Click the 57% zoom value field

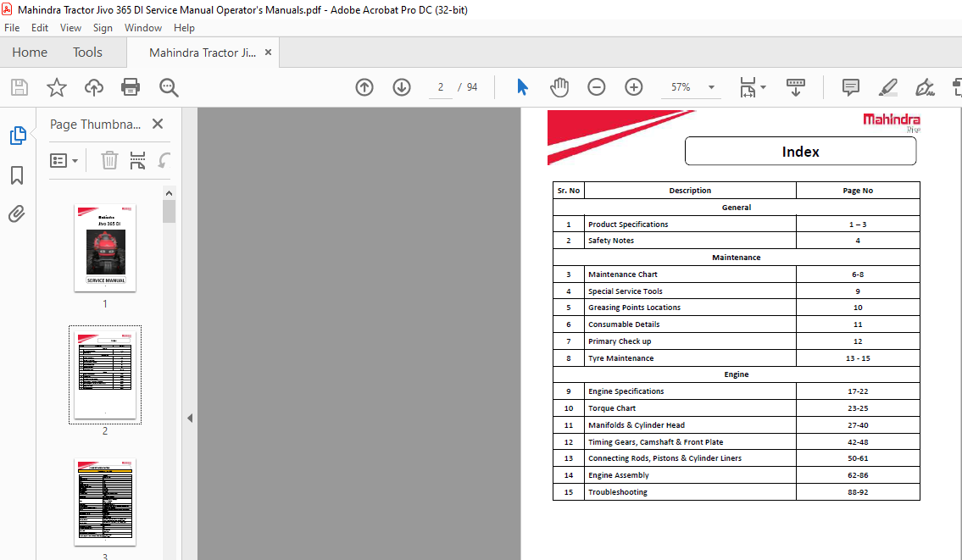click(681, 87)
